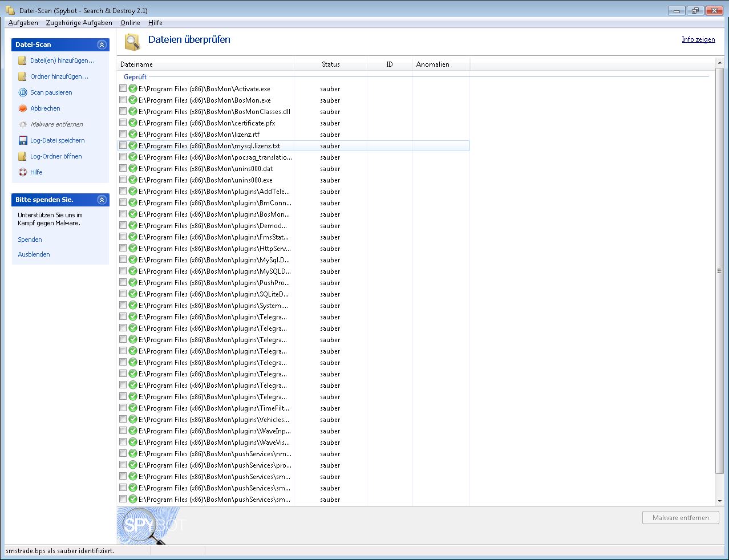The width and height of the screenshot is (729, 560).
Task: Collapse the Geprüft group header
Action: 135,77
